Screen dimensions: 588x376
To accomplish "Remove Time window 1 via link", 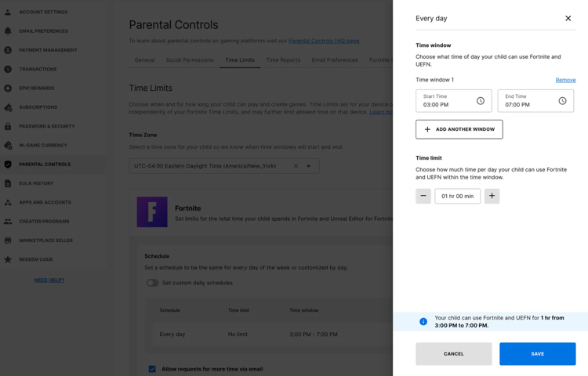I will tap(565, 80).
